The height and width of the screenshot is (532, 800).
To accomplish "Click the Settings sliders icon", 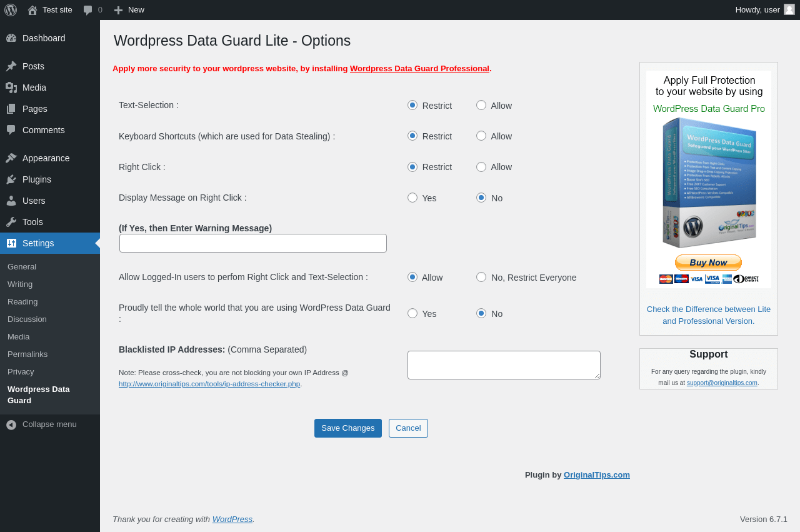I will tap(11, 243).
